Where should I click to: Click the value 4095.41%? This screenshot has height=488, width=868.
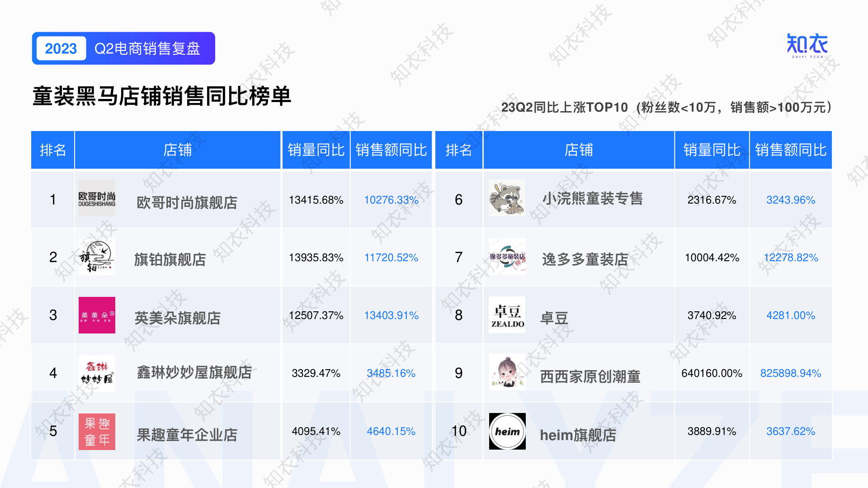(316, 432)
